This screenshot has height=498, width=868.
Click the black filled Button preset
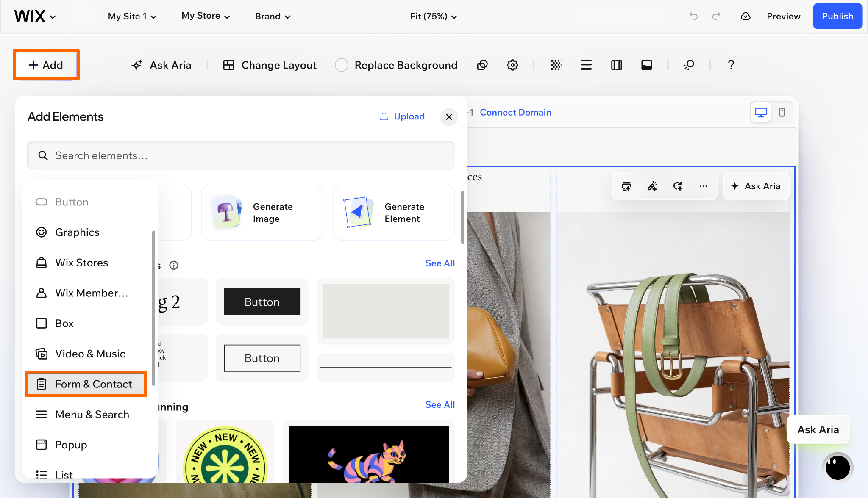[x=262, y=302]
